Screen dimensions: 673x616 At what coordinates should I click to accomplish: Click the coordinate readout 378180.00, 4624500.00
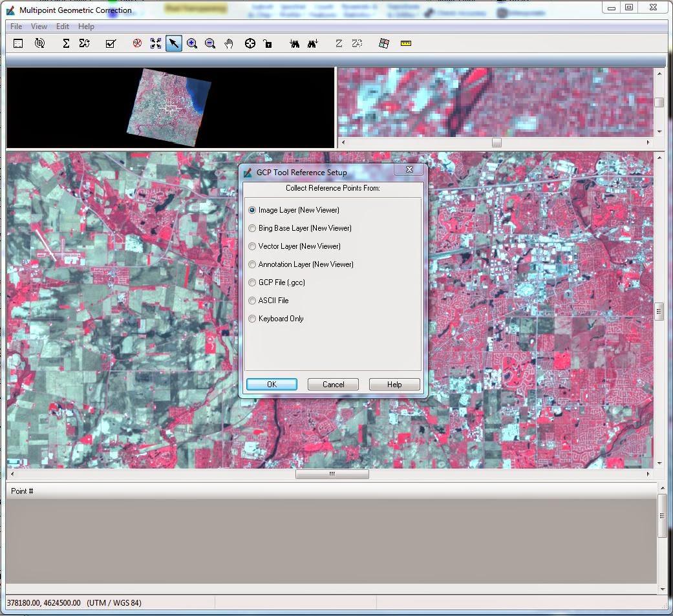44,603
